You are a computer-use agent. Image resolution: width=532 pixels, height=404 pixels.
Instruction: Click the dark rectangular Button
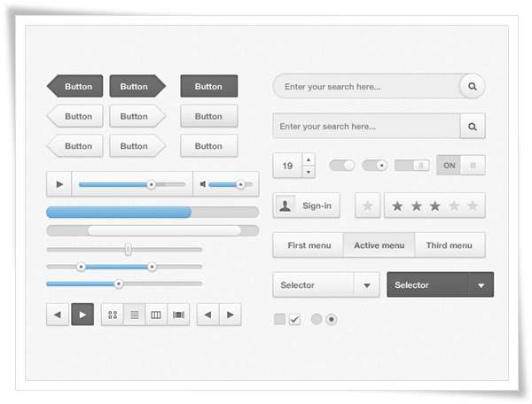[209, 87]
